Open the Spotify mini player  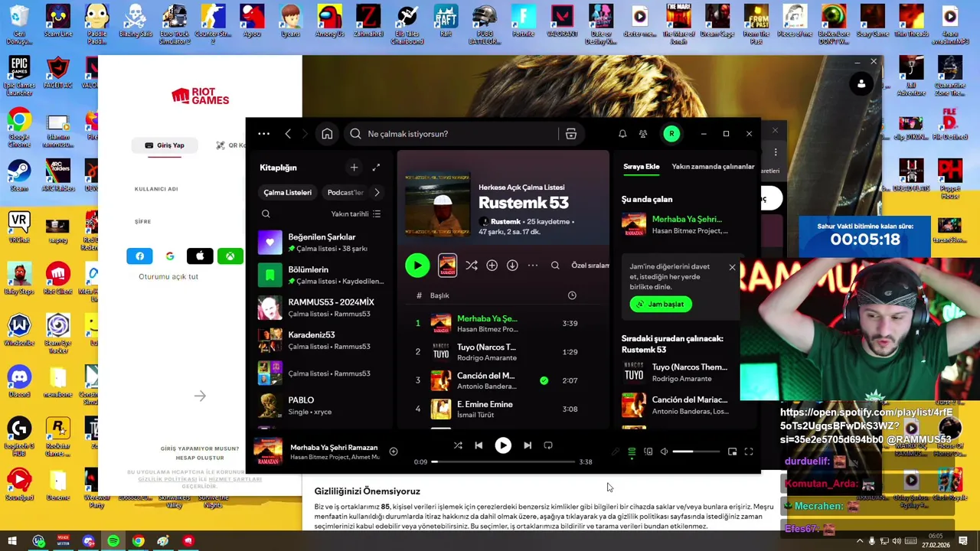(732, 452)
